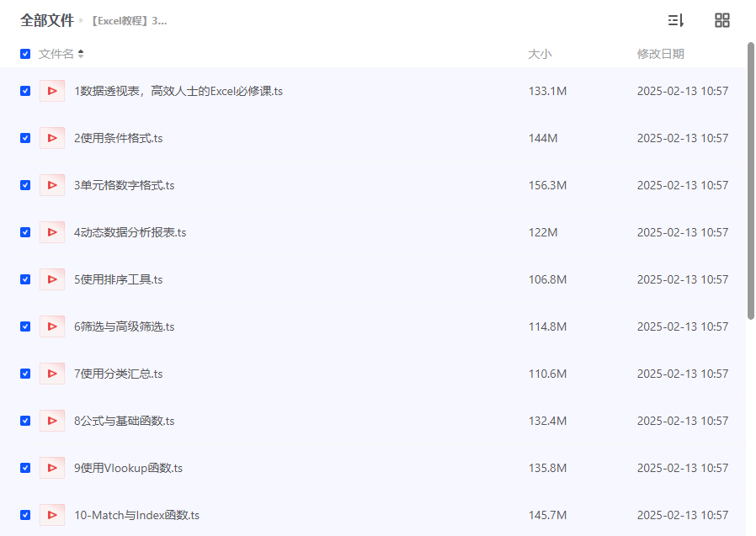Viewport: 756px width, 536px height.
Task: Open file 3单元格数字格式.ts
Action: [x=124, y=185]
